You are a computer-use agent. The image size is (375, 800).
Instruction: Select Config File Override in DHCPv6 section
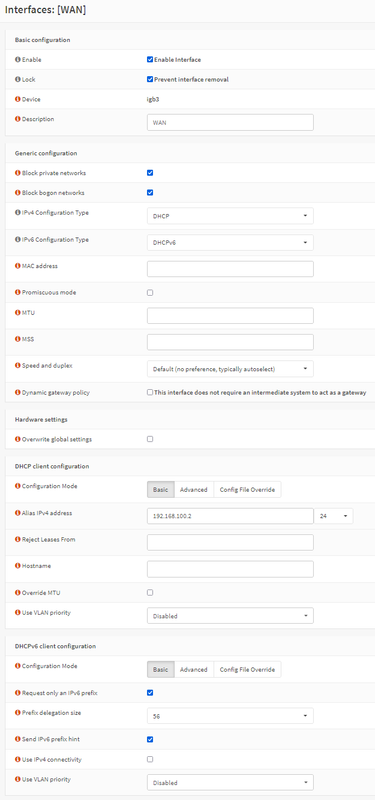(247, 669)
